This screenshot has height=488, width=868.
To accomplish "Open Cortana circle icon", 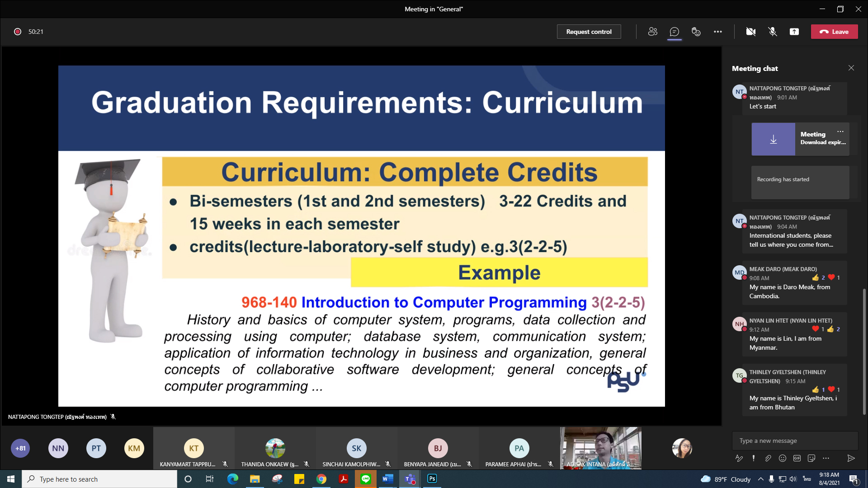I will click(x=188, y=479).
